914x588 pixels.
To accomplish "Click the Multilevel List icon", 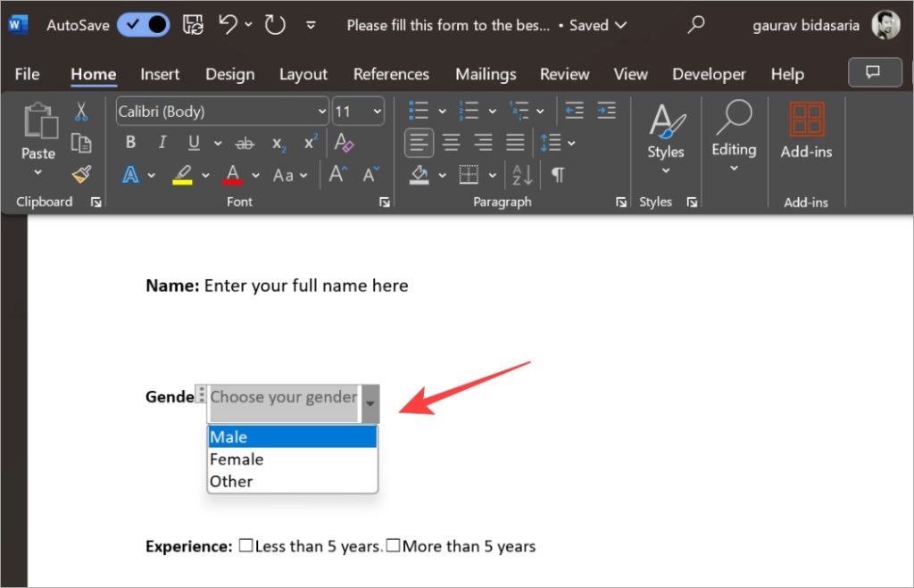I will coord(519,110).
